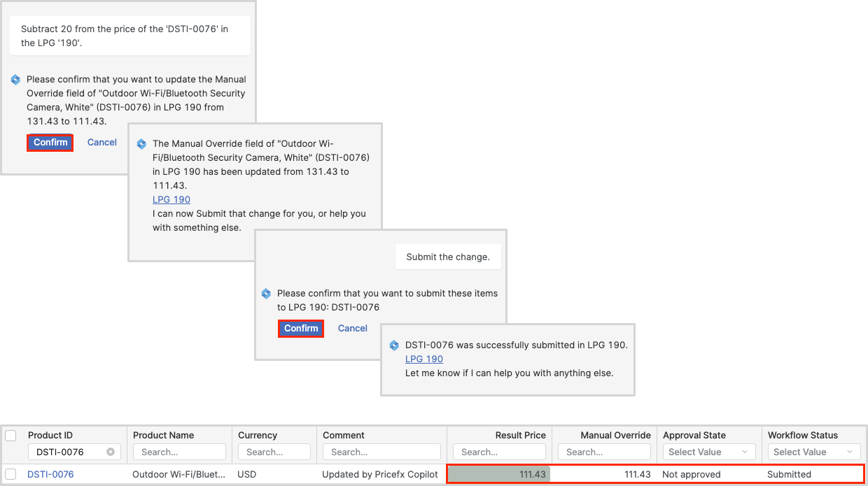Screen dimensions: 868x486
Task: Confirm submitting items to LPG 190
Action: coord(301,329)
